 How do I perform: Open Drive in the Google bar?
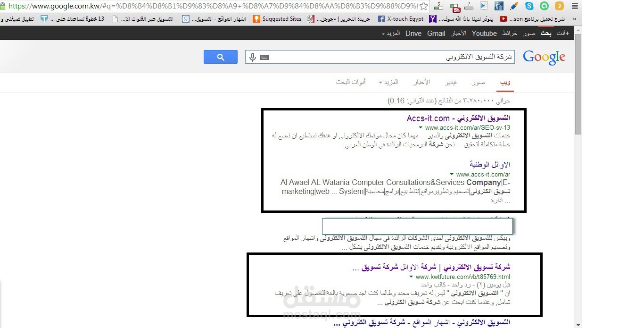[x=413, y=34]
